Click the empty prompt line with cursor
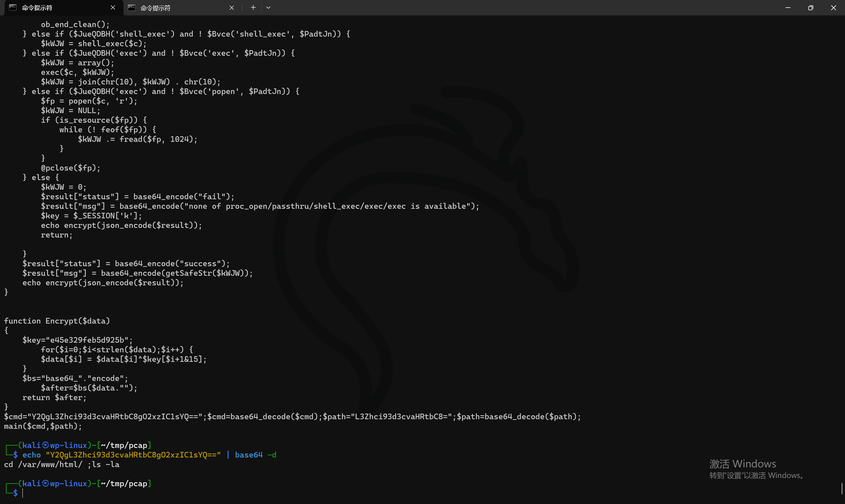Viewport: 845px width, 504px height. (x=23, y=493)
